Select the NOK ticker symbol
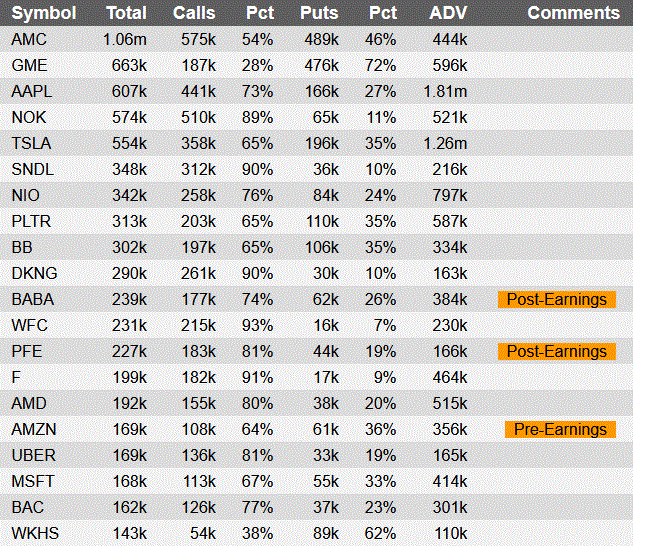 click(29, 117)
